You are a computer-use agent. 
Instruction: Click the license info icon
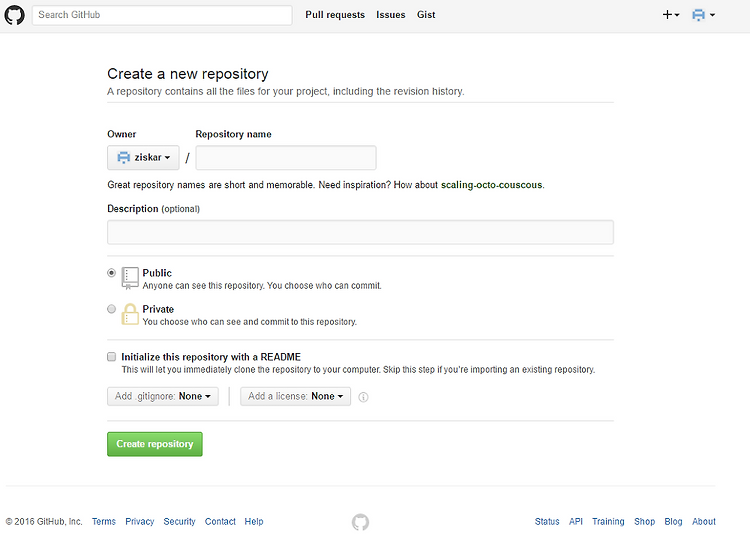click(x=364, y=397)
